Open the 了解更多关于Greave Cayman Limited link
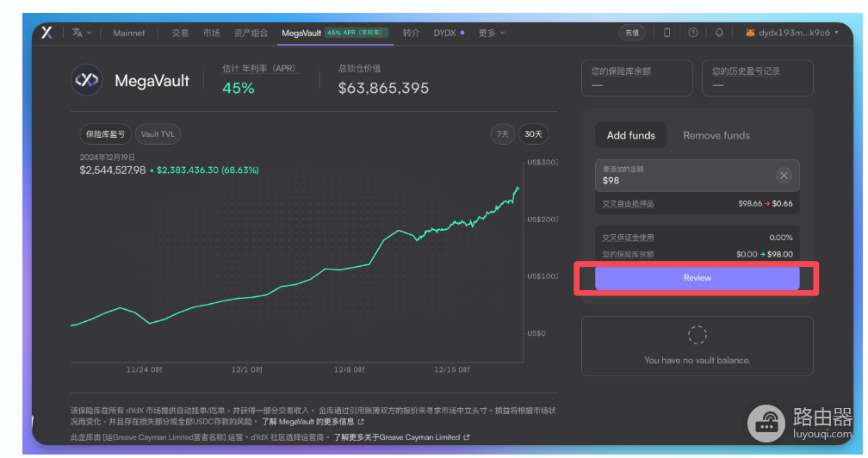The height and width of the screenshot is (458, 868). 400,437
